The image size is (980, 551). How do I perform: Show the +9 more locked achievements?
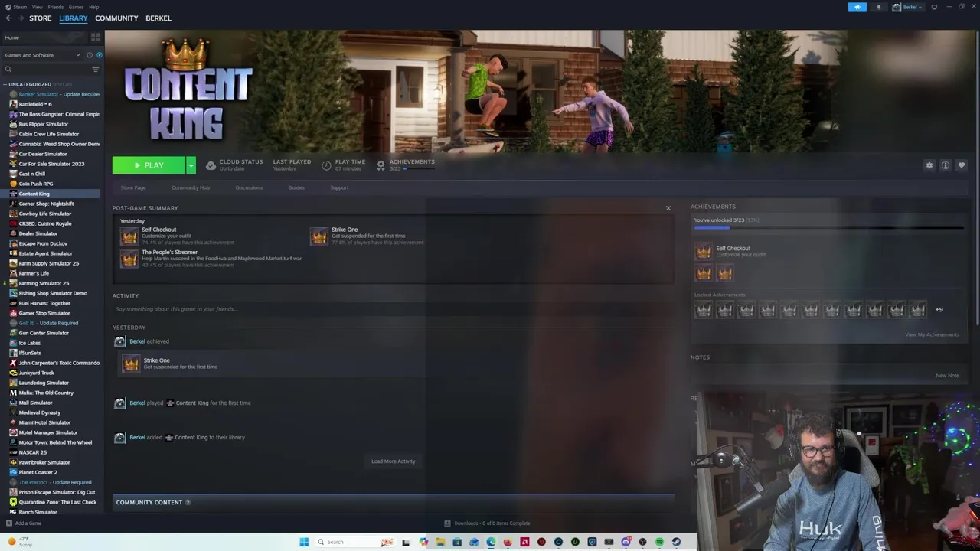click(939, 310)
